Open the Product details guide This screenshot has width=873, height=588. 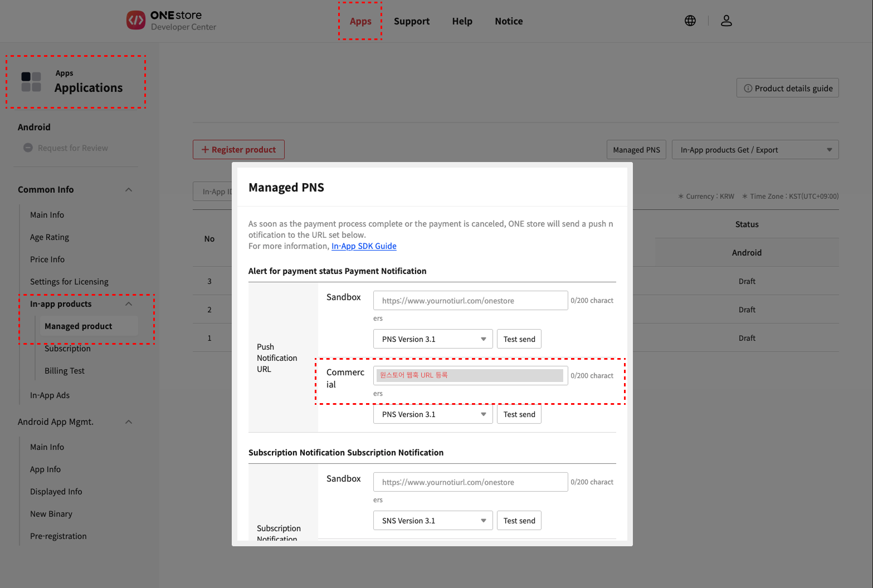click(787, 88)
